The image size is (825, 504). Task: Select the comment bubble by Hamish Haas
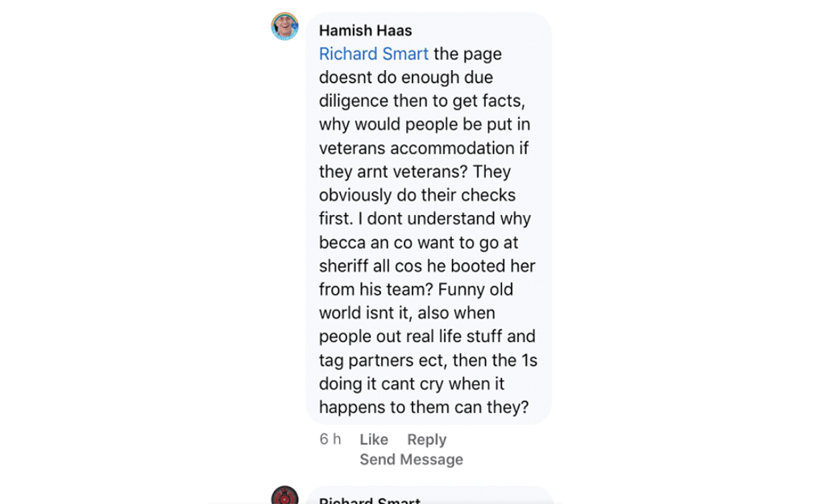(x=429, y=218)
